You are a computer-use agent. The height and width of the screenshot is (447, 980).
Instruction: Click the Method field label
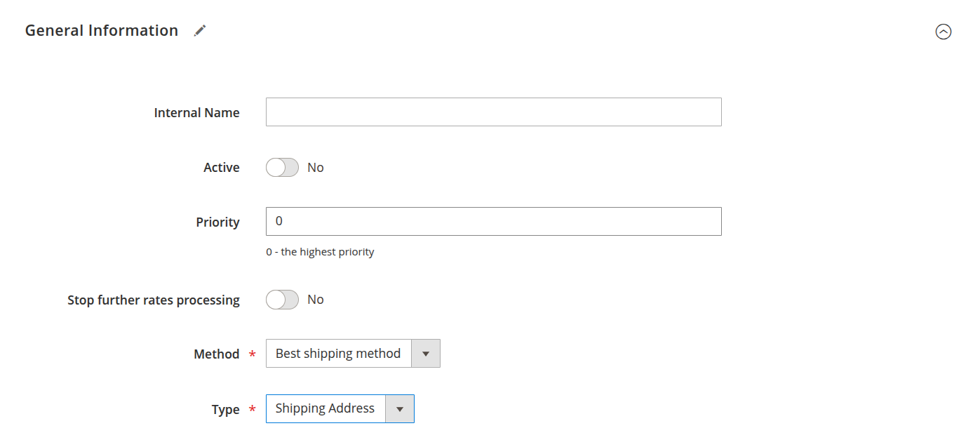tap(216, 354)
